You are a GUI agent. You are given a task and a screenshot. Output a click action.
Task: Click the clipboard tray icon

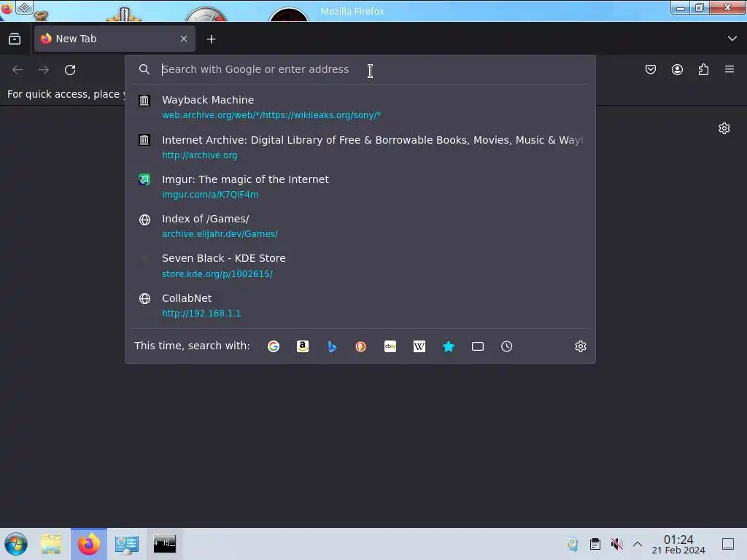[595, 544]
